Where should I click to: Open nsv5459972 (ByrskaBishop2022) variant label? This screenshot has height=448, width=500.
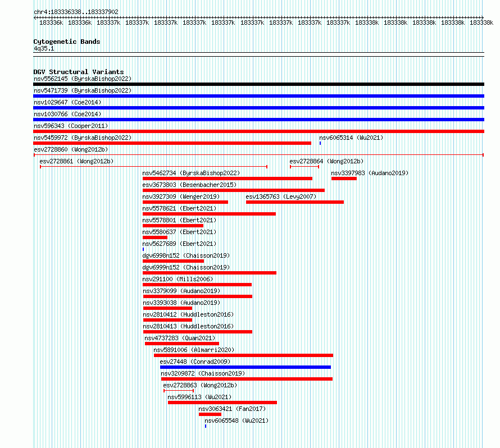pos(83,138)
